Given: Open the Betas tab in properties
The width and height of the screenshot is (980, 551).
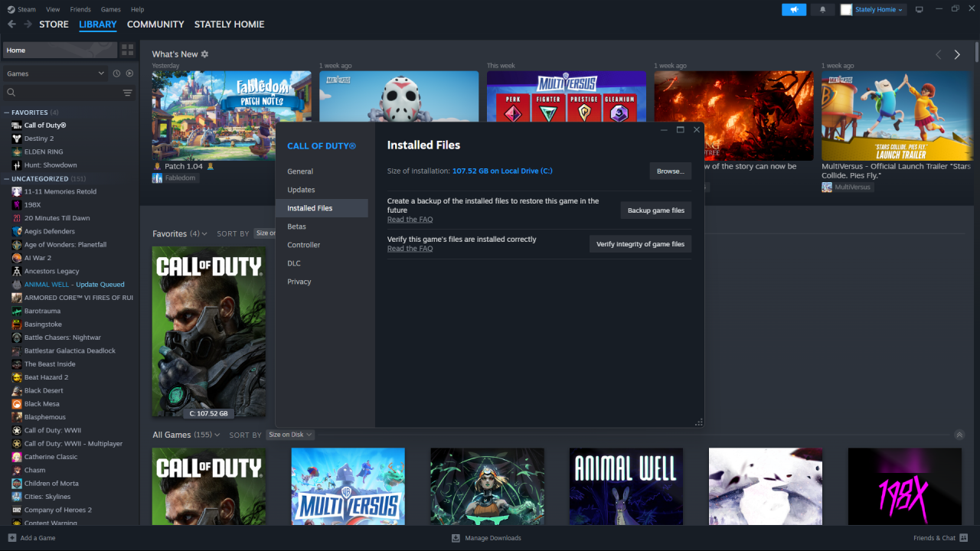Looking at the screenshot, I should (296, 227).
